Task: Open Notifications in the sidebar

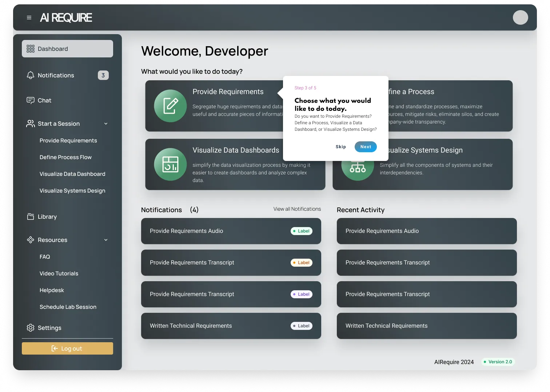Action: (x=67, y=75)
